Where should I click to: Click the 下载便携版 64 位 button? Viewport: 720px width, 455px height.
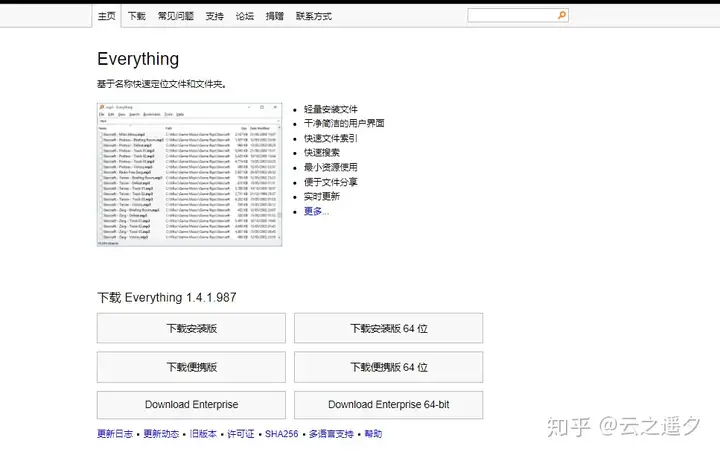(388, 367)
